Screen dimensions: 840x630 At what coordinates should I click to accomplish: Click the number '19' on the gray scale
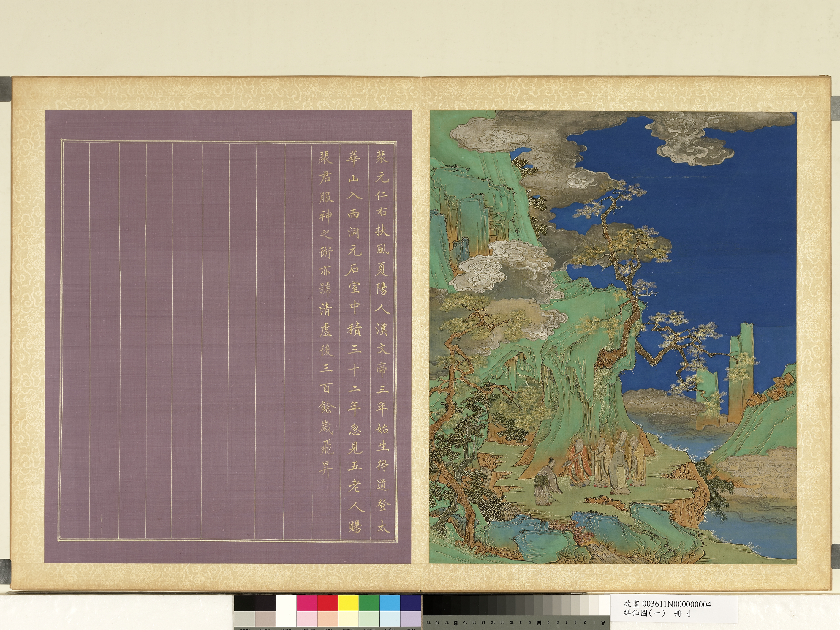pyautogui.click(x=429, y=623)
